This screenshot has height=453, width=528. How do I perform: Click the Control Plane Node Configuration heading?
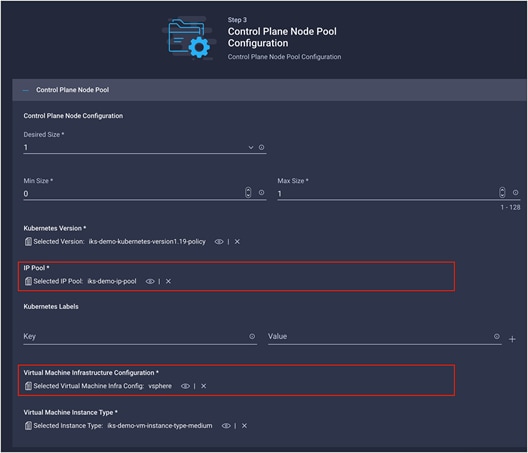tap(73, 116)
